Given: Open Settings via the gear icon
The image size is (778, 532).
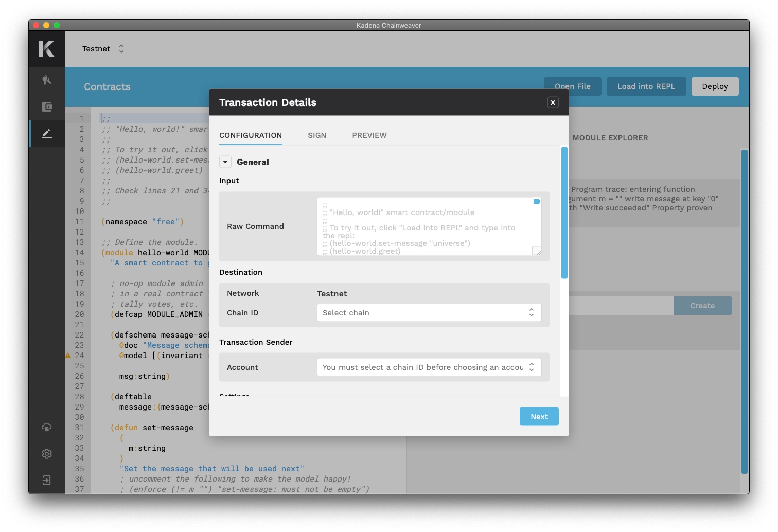Looking at the screenshot, I should pyautogui.click(x=47, y=454).
